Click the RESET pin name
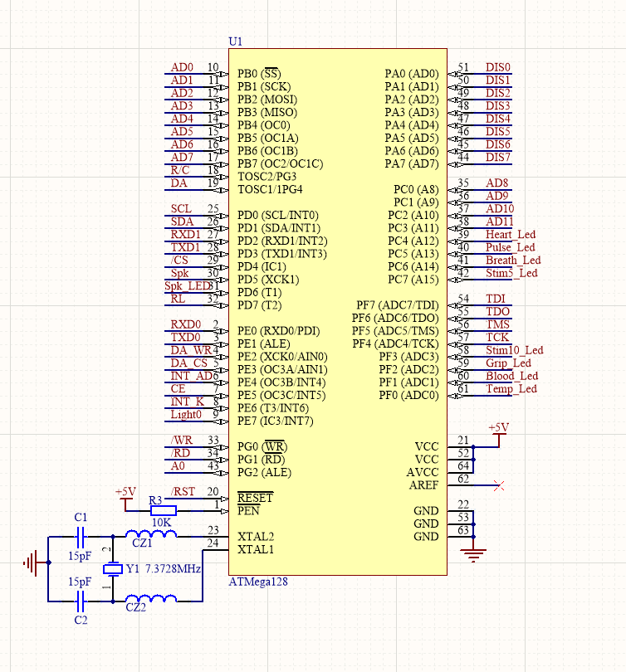This screenshot has width=626, height=672. click(x=255, y=498)
